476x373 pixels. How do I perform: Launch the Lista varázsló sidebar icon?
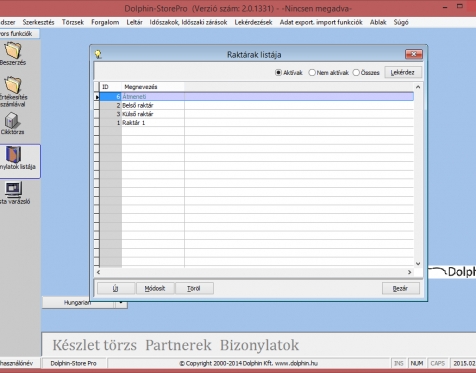pos(13,189)
